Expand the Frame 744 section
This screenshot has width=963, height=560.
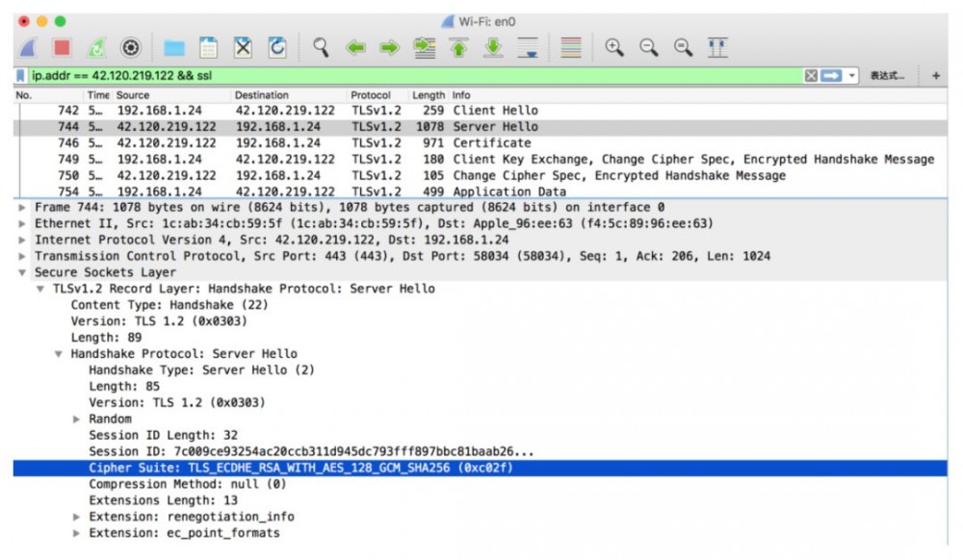[22, 207]
